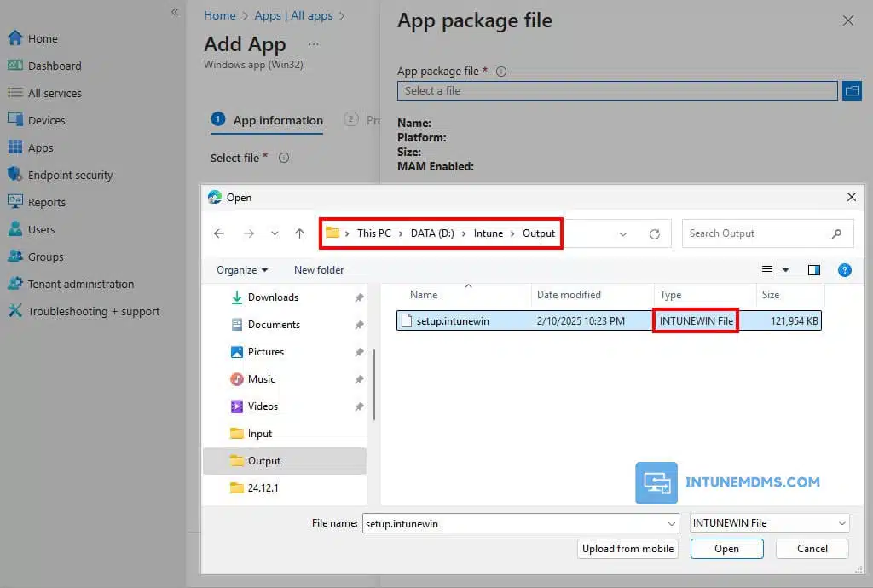Unpin Downloads from quick access

360,297
